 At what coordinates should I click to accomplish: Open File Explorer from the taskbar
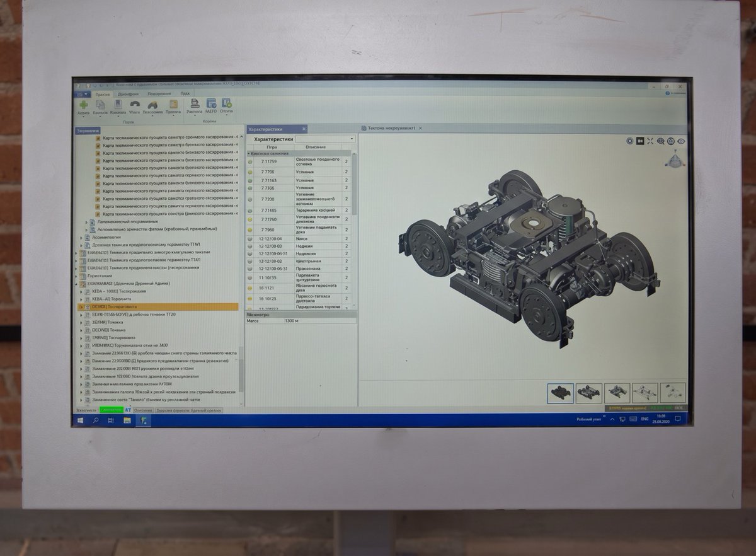tap(127, 420)
